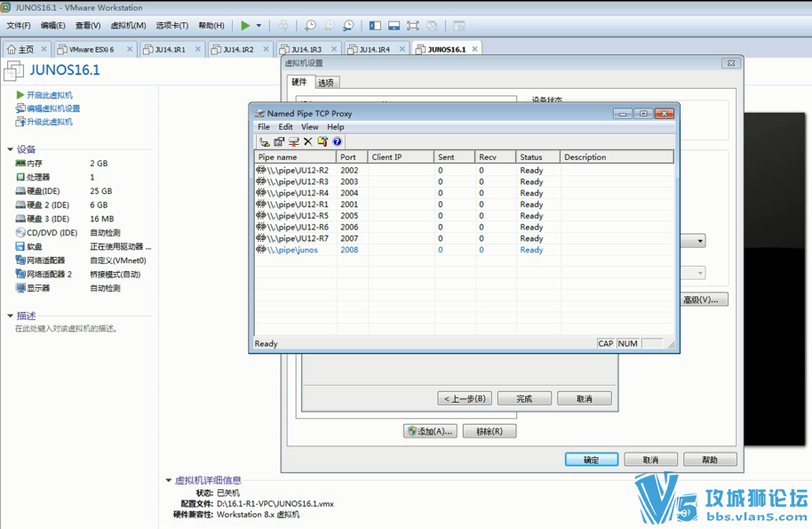Select the CD/DVD (IDE) device icon
The height and width of the screenshot is (529, 812).
20,233
